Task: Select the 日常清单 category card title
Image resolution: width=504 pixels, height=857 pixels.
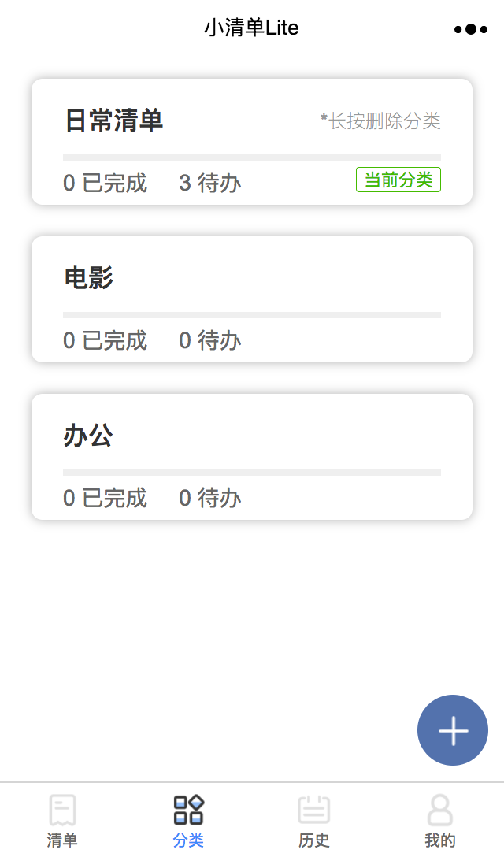Action: coord(113,121)
